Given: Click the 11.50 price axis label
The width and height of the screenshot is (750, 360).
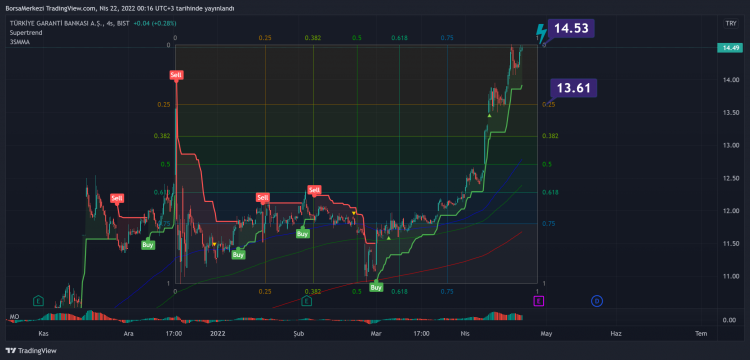Looking at the screenshot, I should tap(730, 244).
